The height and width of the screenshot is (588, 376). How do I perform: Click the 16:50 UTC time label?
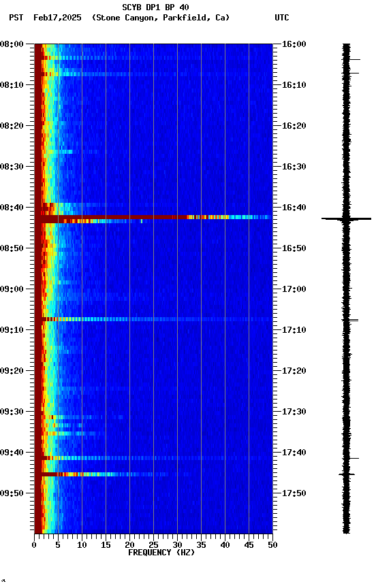click(294, 248)
